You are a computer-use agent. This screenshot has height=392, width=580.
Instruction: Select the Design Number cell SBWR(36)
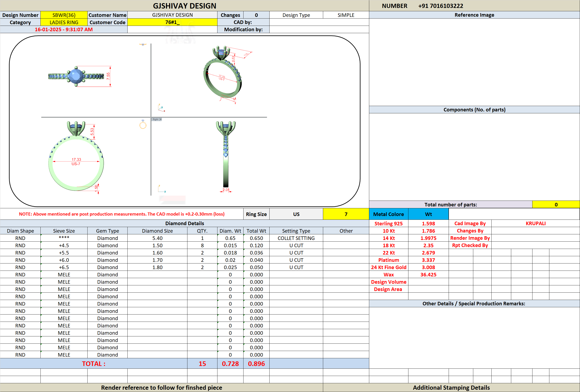(64, 15)
